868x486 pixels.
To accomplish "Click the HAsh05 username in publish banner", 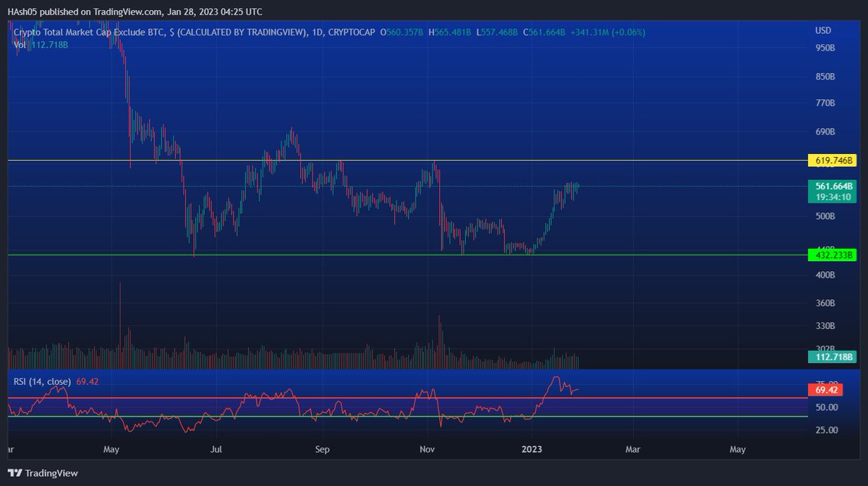I will pos(22,11).
